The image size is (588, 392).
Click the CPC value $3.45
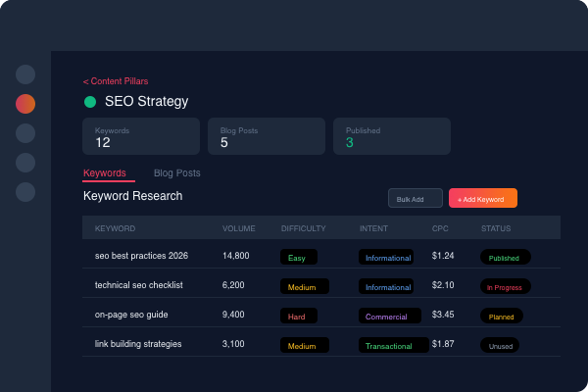pos(443,315)
